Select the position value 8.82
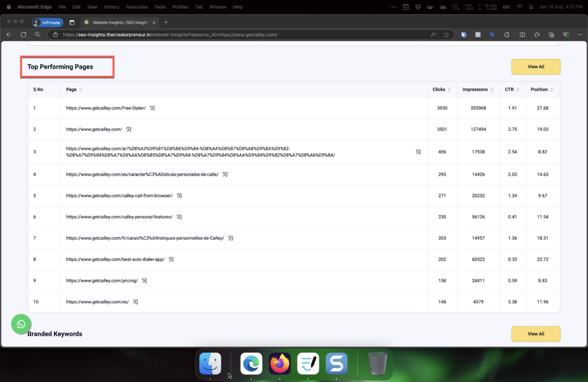Viewport: 588px width, 382px height. click(x=543, y=152)
